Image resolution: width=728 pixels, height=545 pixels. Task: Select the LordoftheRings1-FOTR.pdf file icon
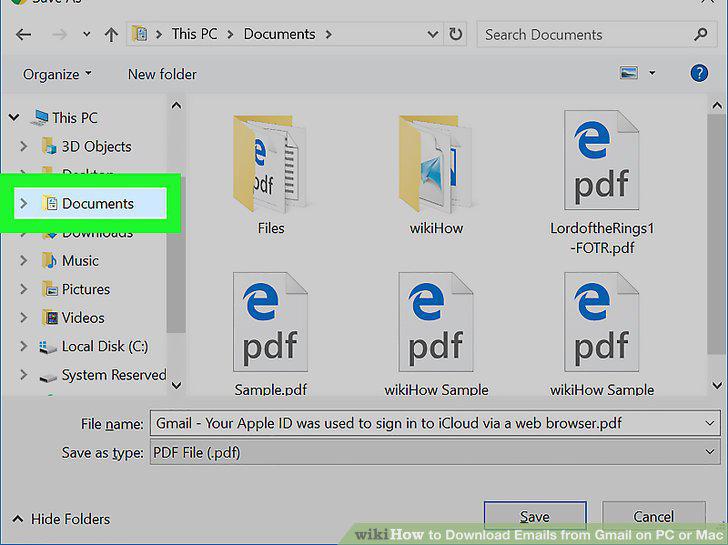point(602,160)
